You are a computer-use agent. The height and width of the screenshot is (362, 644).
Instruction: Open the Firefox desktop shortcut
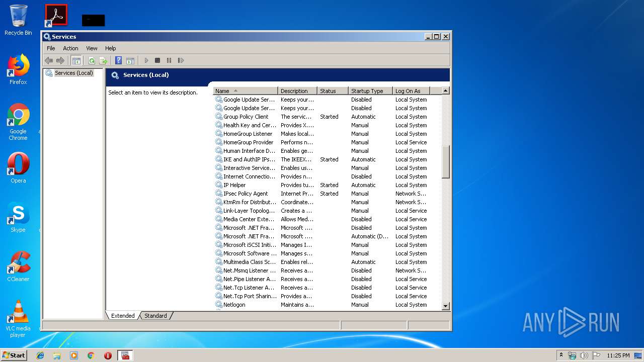tap(18, 69)
